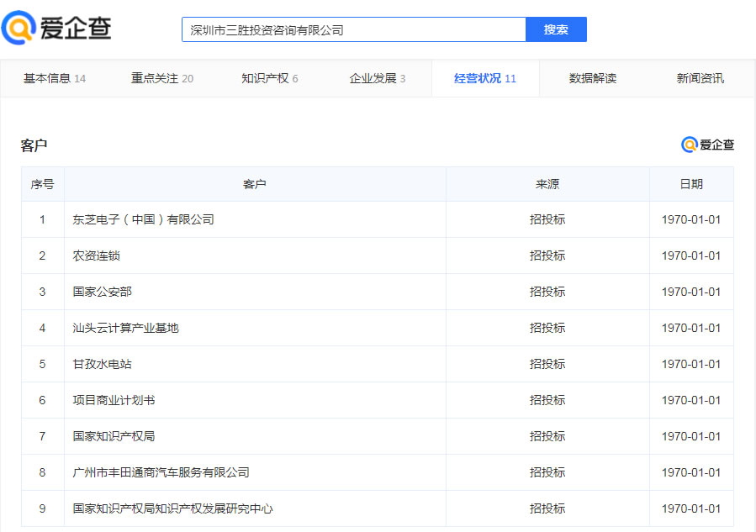The width and height of the screenshot is (756, 532).
Task: Click 招投标 in the 汕头云计算产业基地 row
Action: click(x=547, y=328)
